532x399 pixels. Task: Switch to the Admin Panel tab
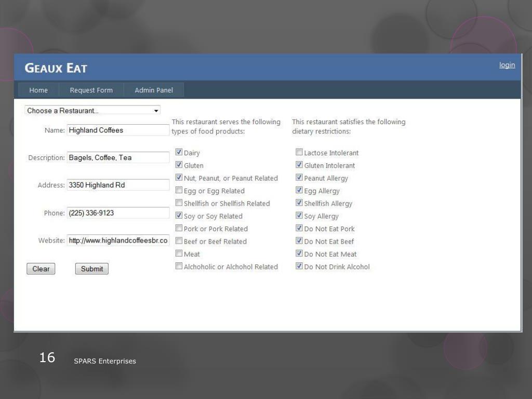[x=154, y=90]
